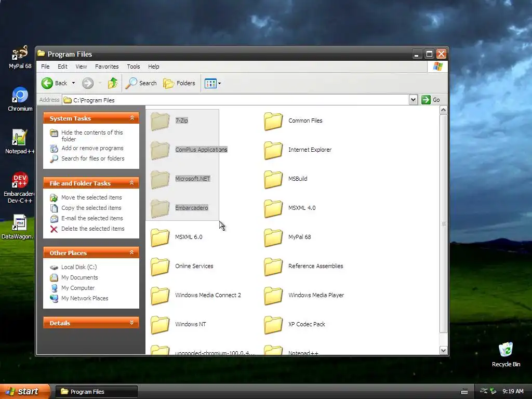This screenshot has width=532, height=399.
Task: Open the Search toolbar button
Action: point(141,83)
